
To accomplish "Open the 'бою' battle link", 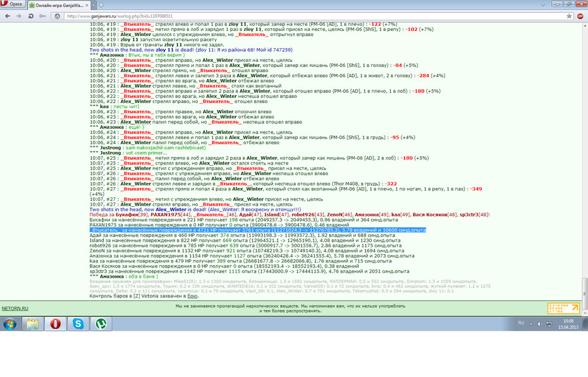I will [192, 296].
